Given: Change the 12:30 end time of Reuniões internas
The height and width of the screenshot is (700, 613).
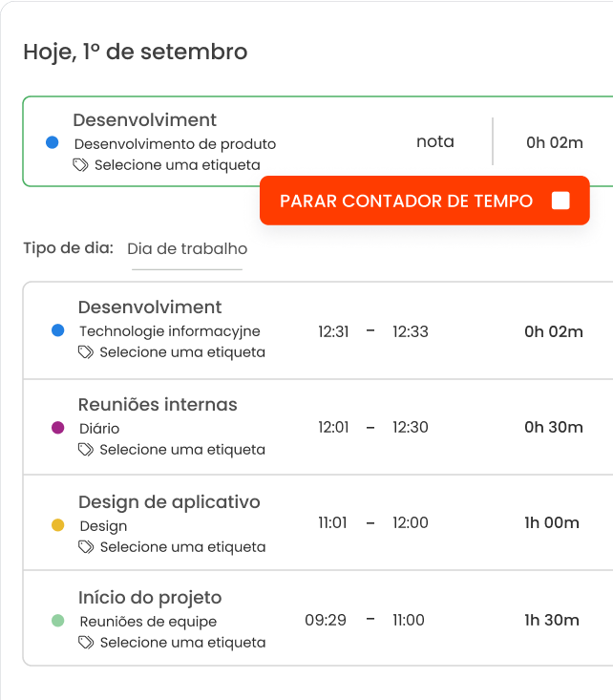Looking at the screenshot, I should [410, 428].
